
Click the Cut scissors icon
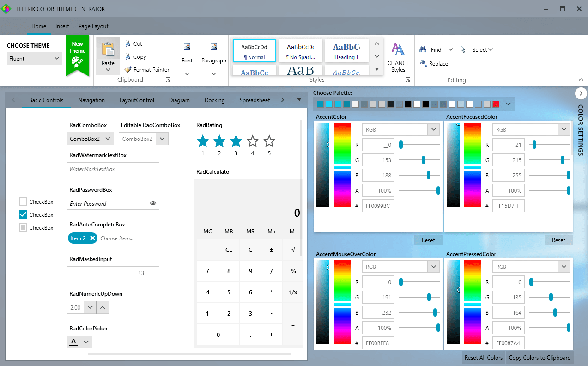point(128,44)
